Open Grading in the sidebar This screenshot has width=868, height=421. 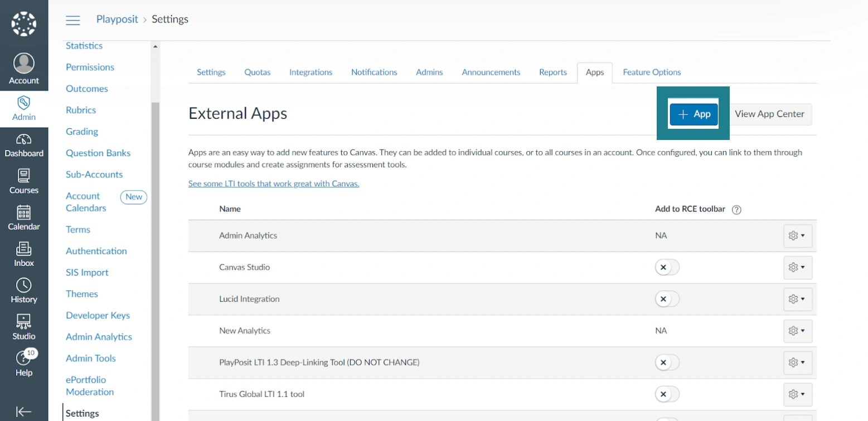pos(82,132)
